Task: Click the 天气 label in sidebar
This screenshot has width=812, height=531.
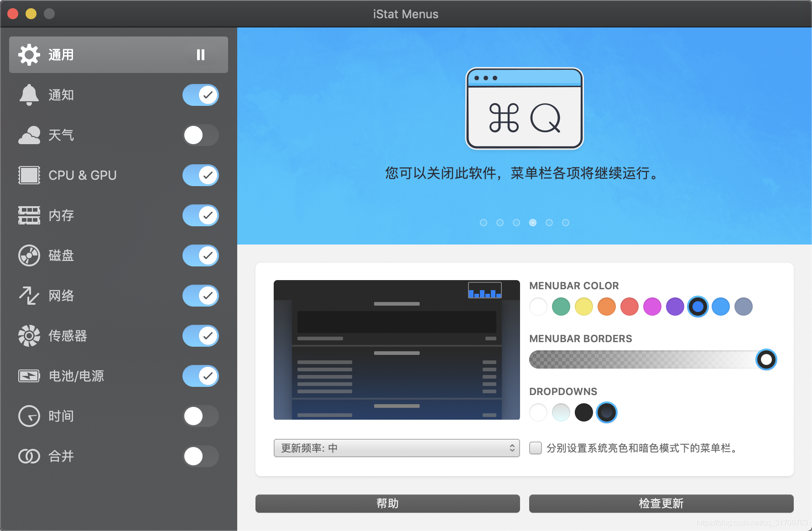Action: [61, 135]
